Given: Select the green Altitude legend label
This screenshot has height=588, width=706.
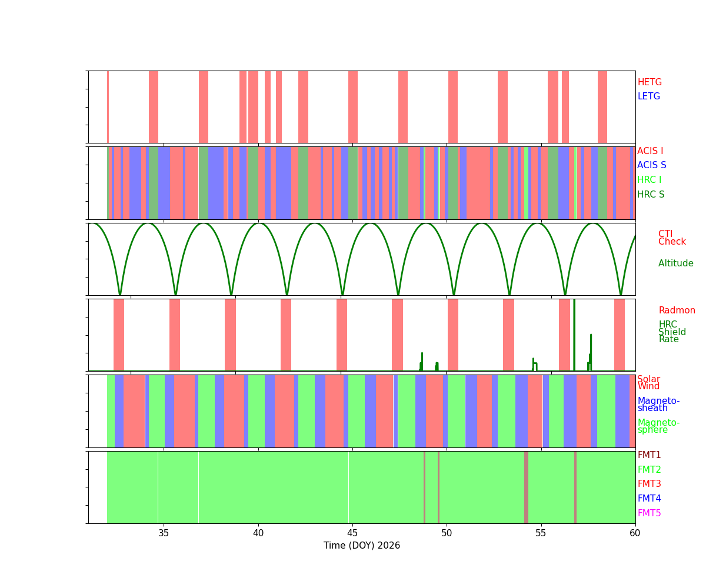Looking at the screenshot, I should tap(675, 263).
